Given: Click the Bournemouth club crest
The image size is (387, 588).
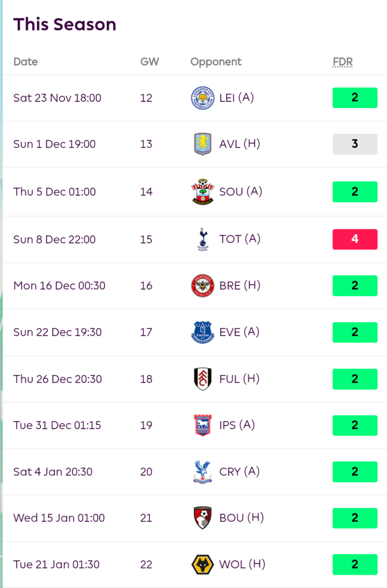Looking at the screenshot, I should click(202, 518).
